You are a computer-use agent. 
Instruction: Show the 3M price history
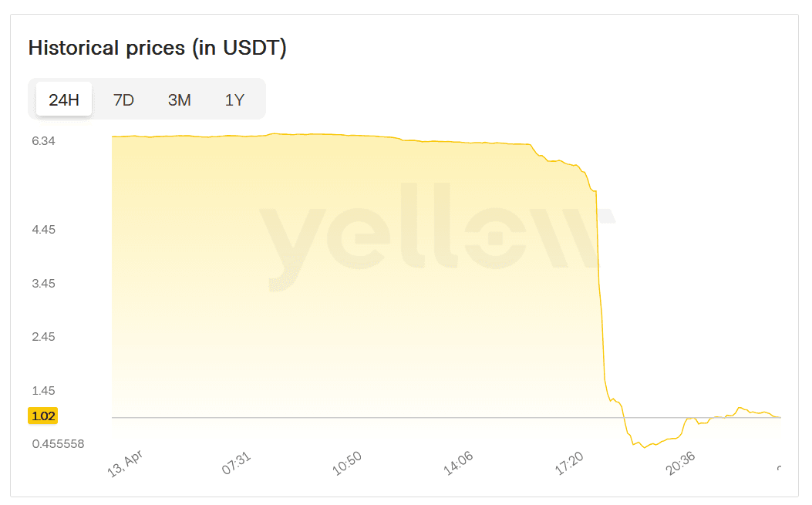179,99
